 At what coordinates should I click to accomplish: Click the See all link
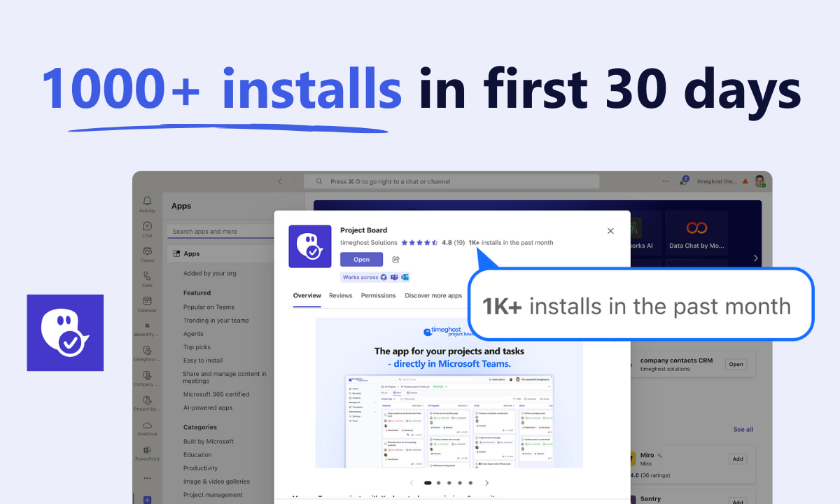(743, 429)
